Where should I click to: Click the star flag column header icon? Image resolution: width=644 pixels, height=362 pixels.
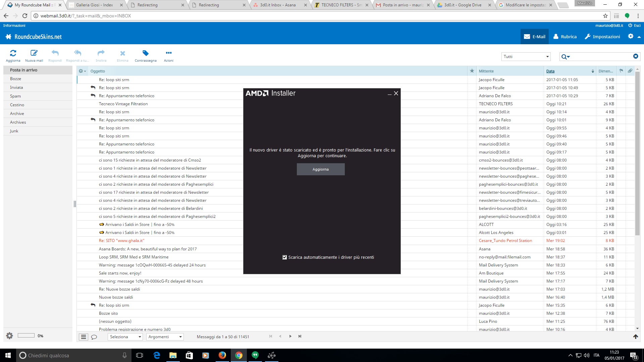pos(472,71)
